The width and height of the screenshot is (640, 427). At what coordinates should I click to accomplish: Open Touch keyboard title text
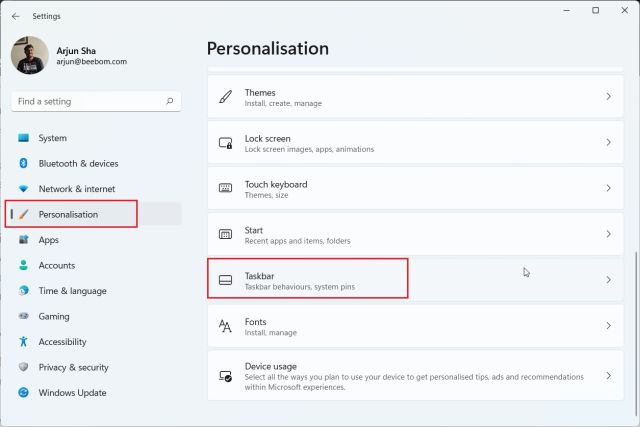(276, 185)
